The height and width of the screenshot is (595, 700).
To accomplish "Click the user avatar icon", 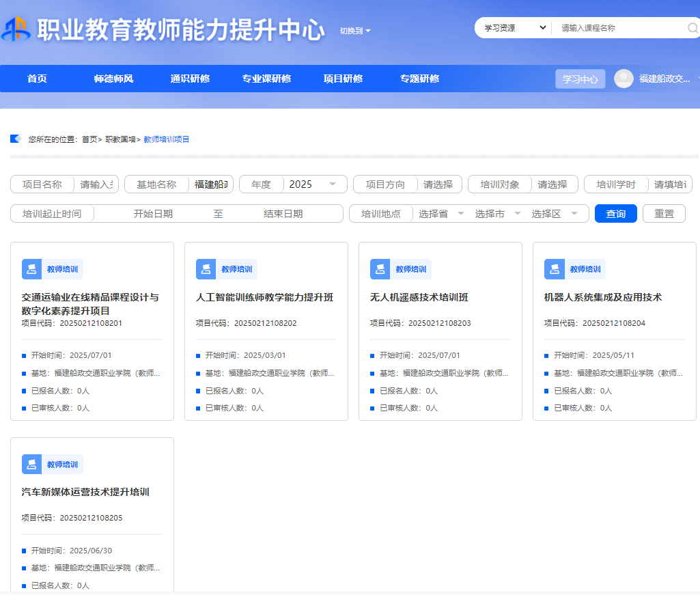I will click(624, 79).
